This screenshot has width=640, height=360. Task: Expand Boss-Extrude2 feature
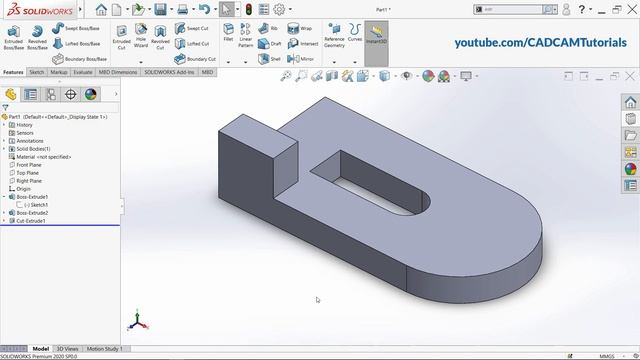click(x=4, y=213)
